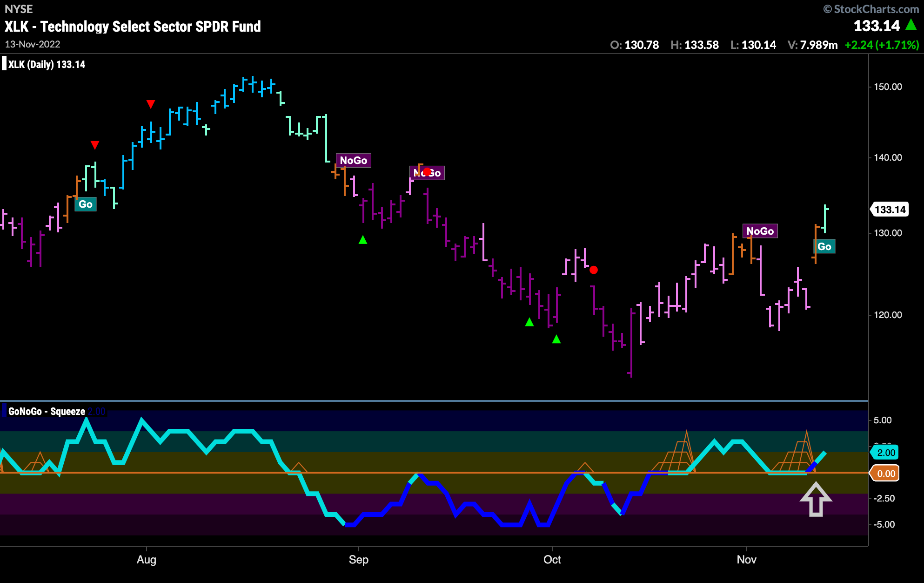The height and width of the screenshot is (583, 924).
Task: Click the green up triangle below 120 in late September
Action: (529, 322)
